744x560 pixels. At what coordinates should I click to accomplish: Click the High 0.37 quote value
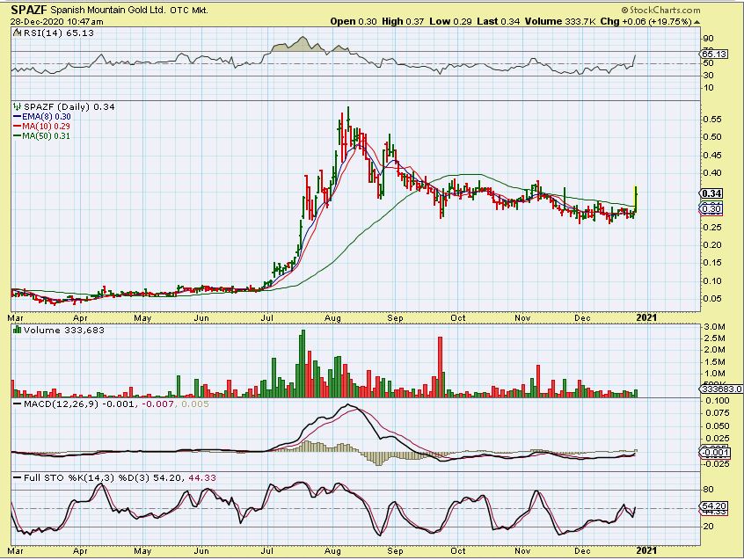(x=403, y=21)
